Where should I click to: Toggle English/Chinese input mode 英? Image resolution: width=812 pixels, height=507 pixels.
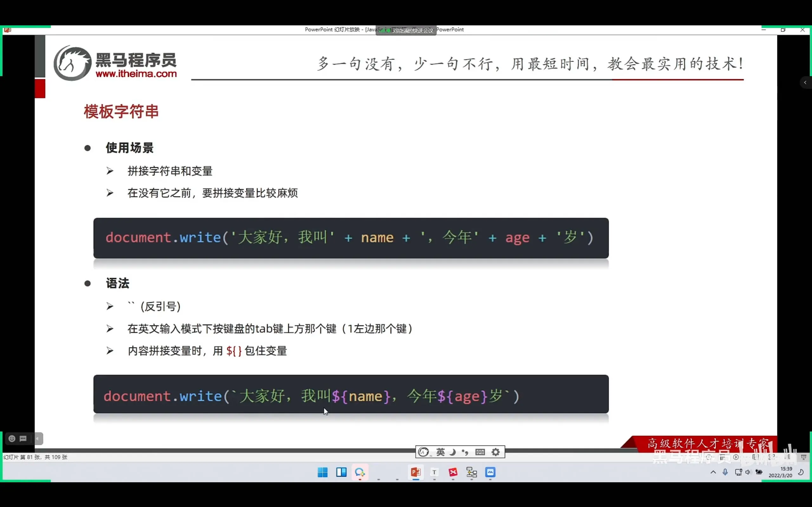[x=440, y=452]
